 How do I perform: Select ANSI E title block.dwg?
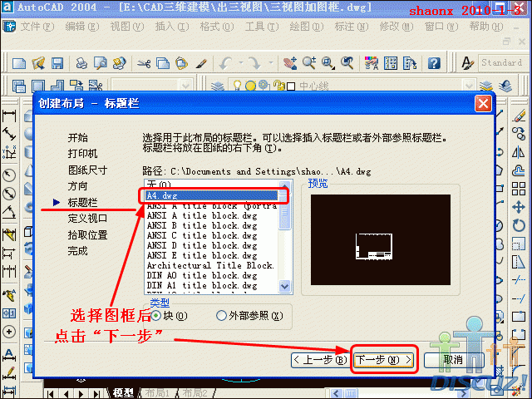212,255
